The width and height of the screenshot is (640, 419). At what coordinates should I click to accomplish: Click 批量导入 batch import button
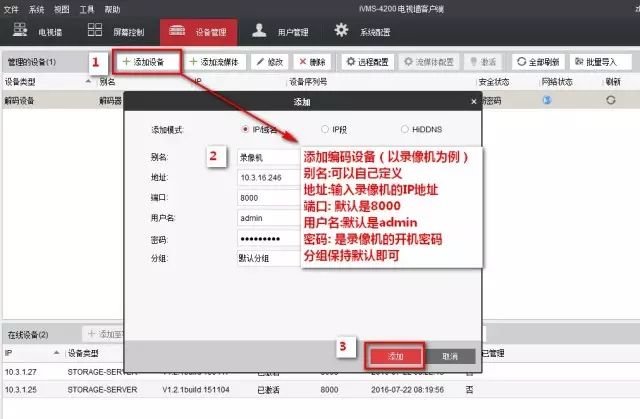tap(598, 61)
